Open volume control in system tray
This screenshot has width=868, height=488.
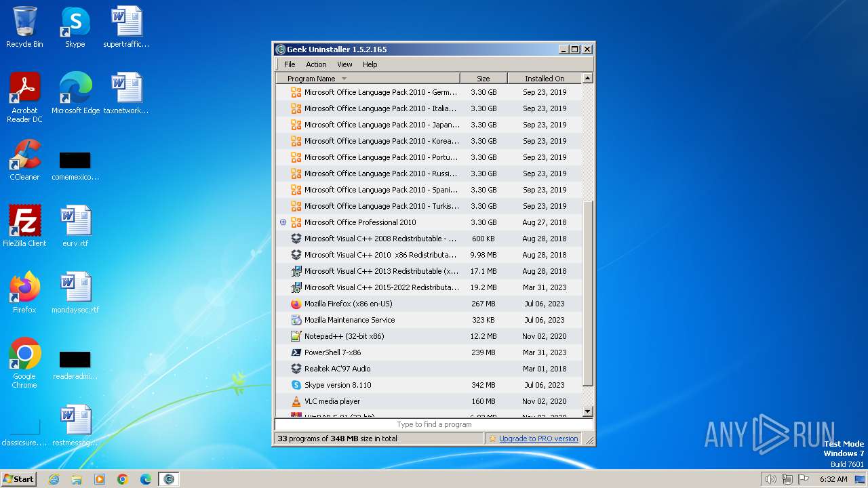[770, 479]
